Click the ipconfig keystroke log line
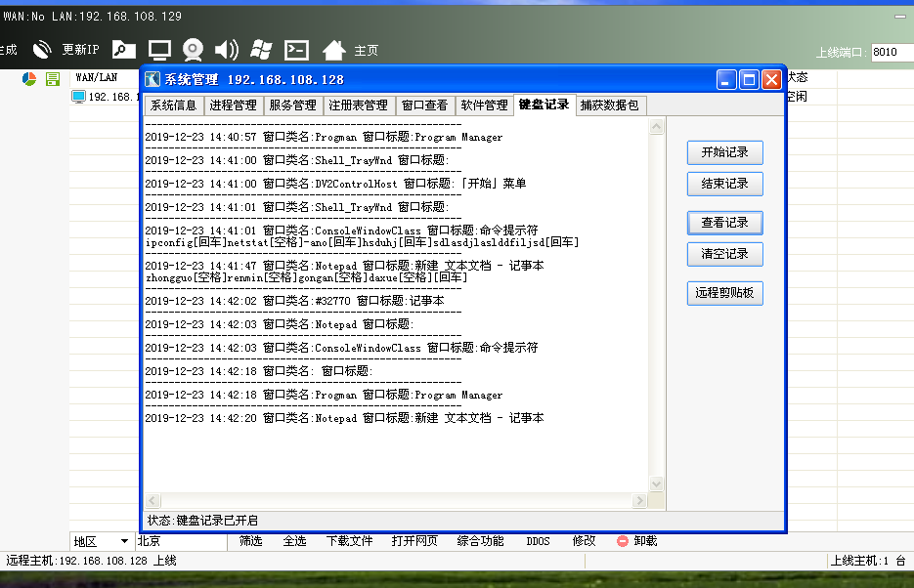Viewport: 914px width, 588px height. pyautogui.click(x=362, y=242)
